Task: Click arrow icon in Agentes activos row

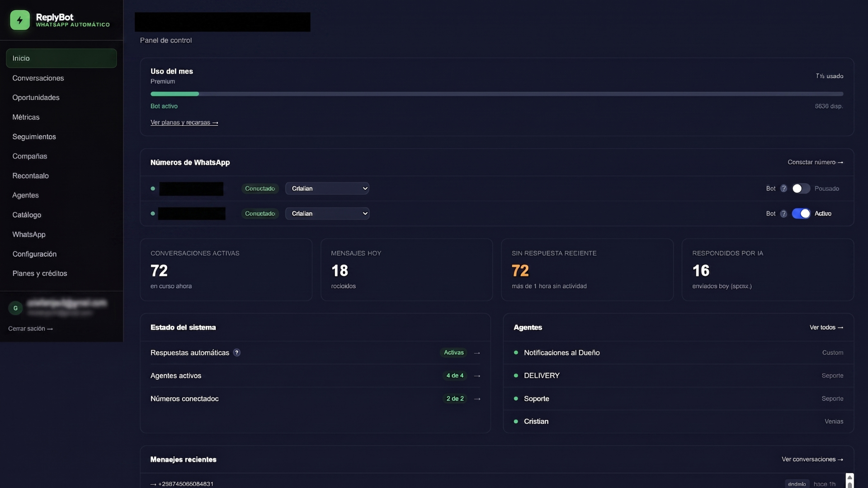Action: [477, 375]
